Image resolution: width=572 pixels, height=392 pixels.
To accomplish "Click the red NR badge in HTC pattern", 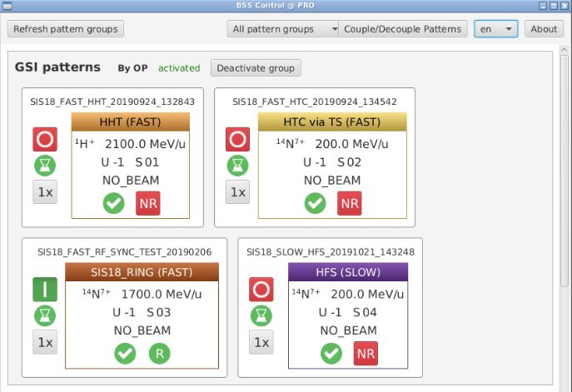I will (x=350, y=203).
